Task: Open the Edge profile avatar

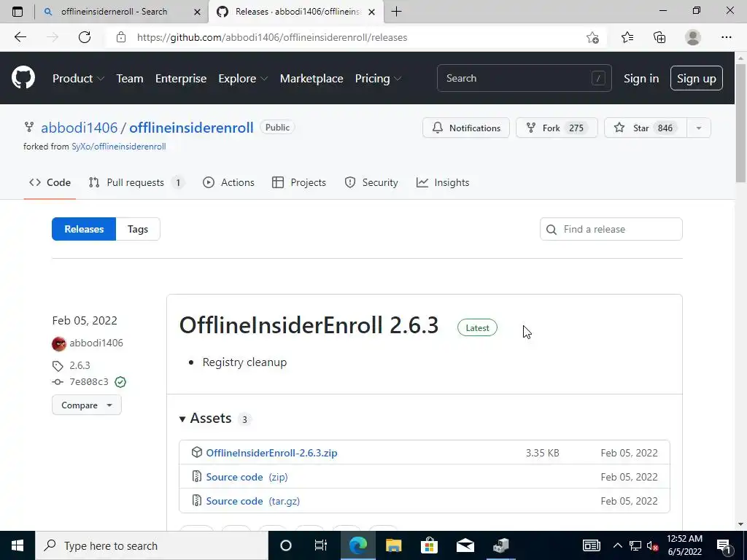Action: [693, 37]
